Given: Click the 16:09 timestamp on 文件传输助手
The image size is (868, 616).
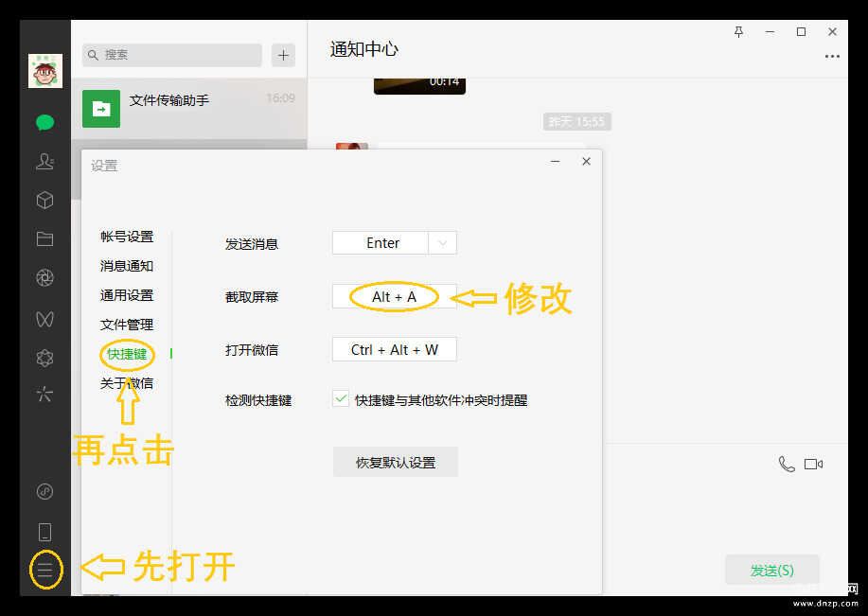Looking at the screenshot, I should (281, 98).
